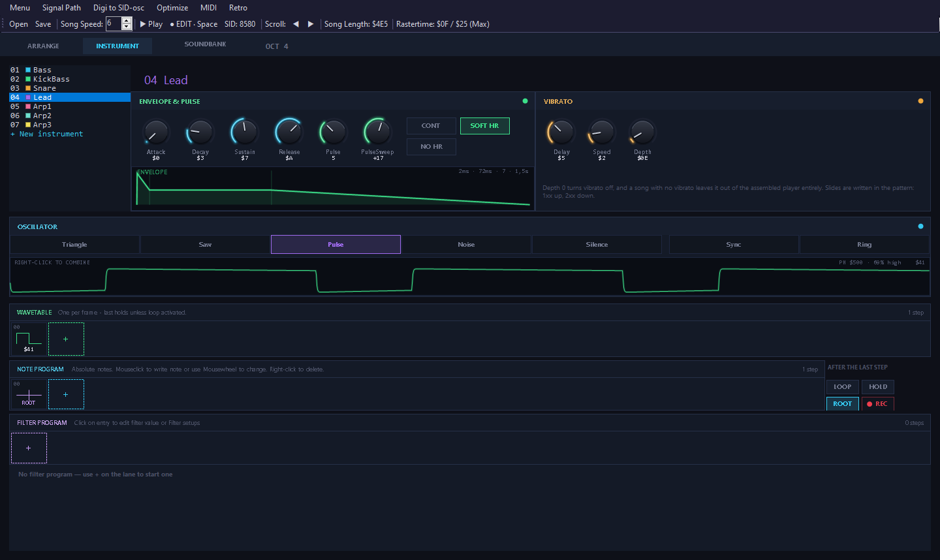Viewport: 940px width, 560px height.
Task: Click the Arp1 pink color swatch
Action: point(28,106)
